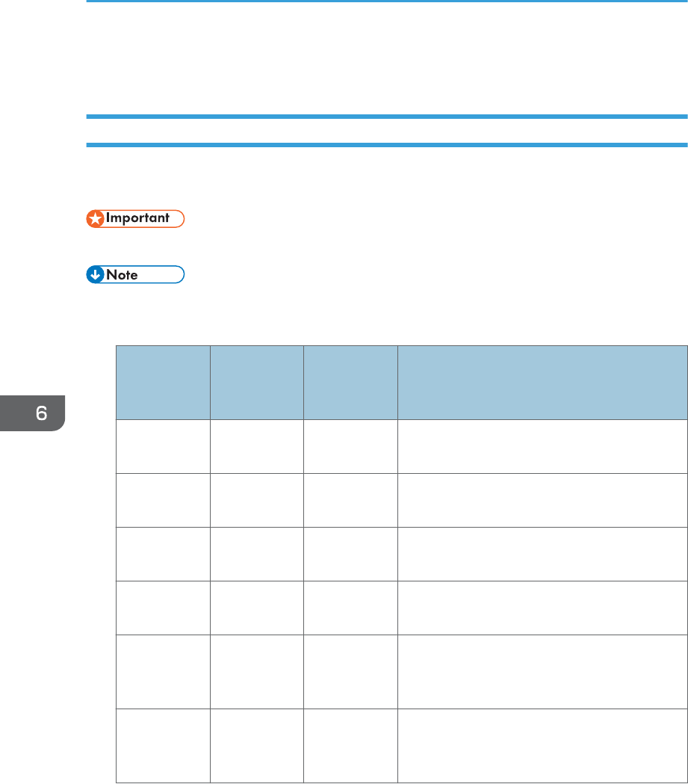Click the chapter 6 side tab
Viewport: 688px width, 784px height.
32,413
